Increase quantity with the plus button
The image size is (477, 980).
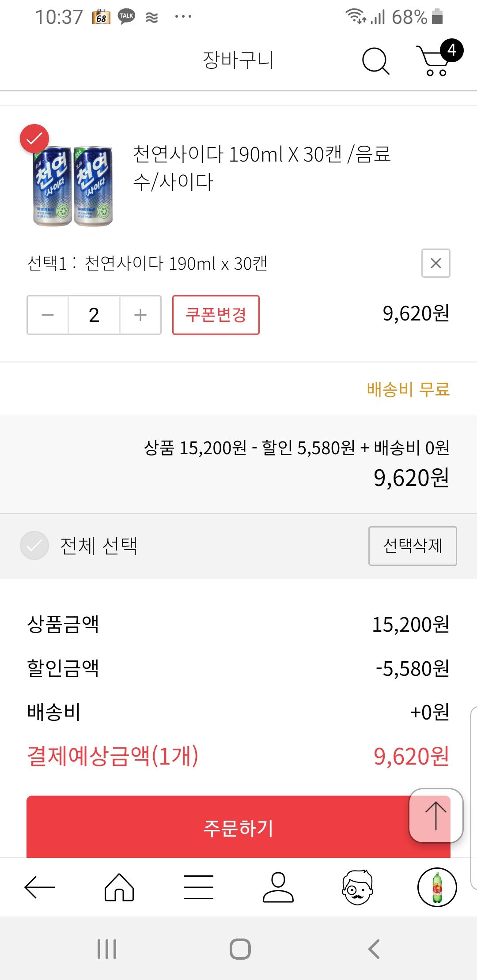tap(140, 315)
